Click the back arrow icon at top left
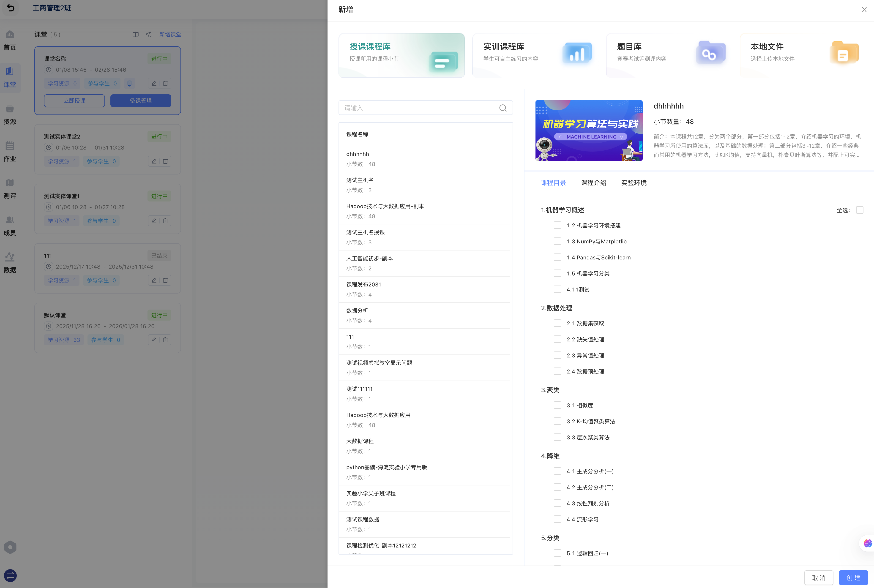Screen dimensions: 874x588 click(x=11, y=8)
